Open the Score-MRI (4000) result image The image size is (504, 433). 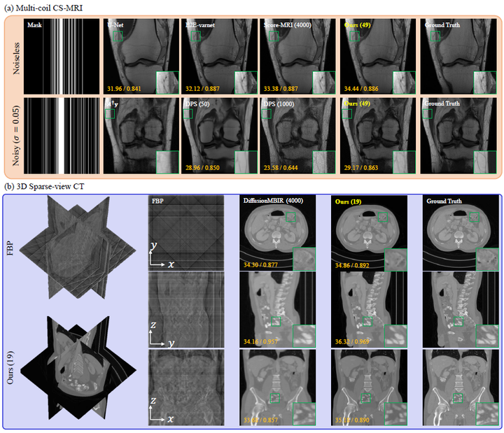coord(297,56)
